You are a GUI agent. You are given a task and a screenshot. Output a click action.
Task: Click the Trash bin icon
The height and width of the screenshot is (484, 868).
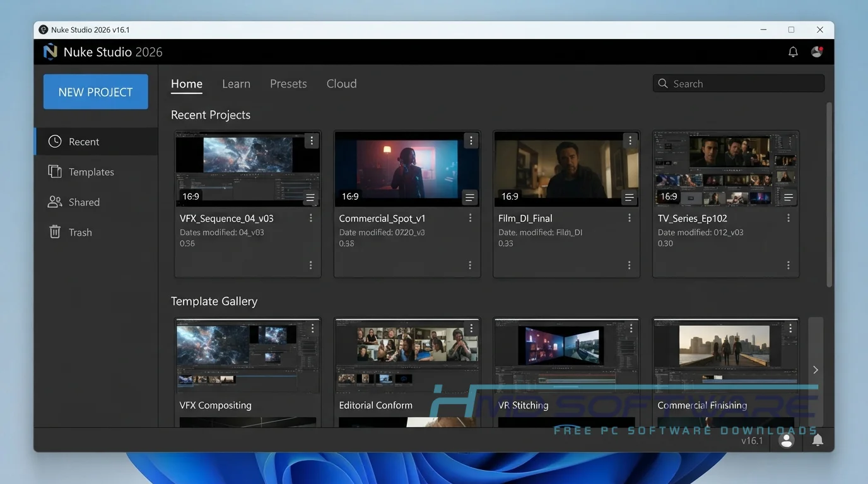pyautogui.click(x=55, y=232)
